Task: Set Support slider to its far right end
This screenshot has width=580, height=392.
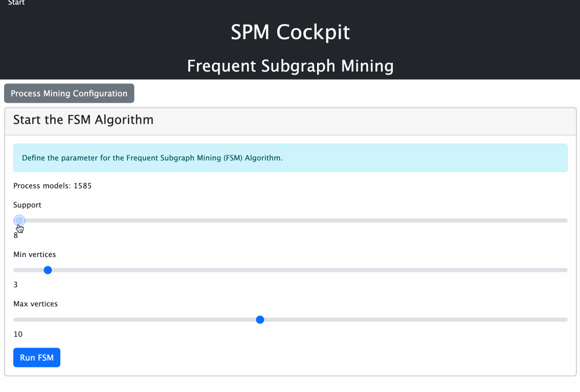Action: click(567, 220)
